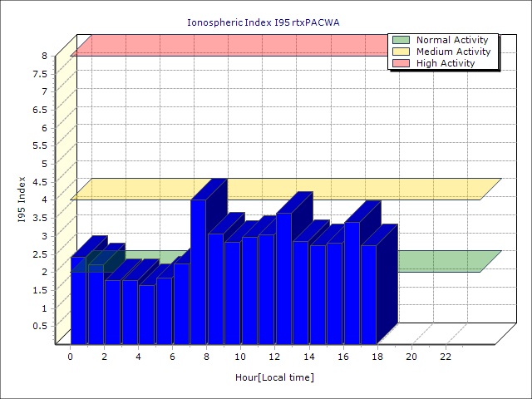This screenshot has width=532, height=399.
Task: Click the yellow Medium Activity legend swatch
Action: pos(401,52)
